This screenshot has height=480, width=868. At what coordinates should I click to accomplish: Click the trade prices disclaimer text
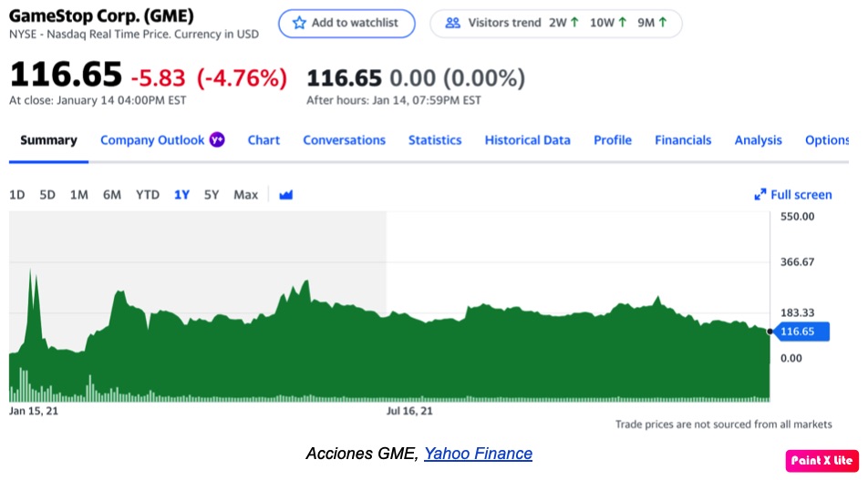coord(724,424)
